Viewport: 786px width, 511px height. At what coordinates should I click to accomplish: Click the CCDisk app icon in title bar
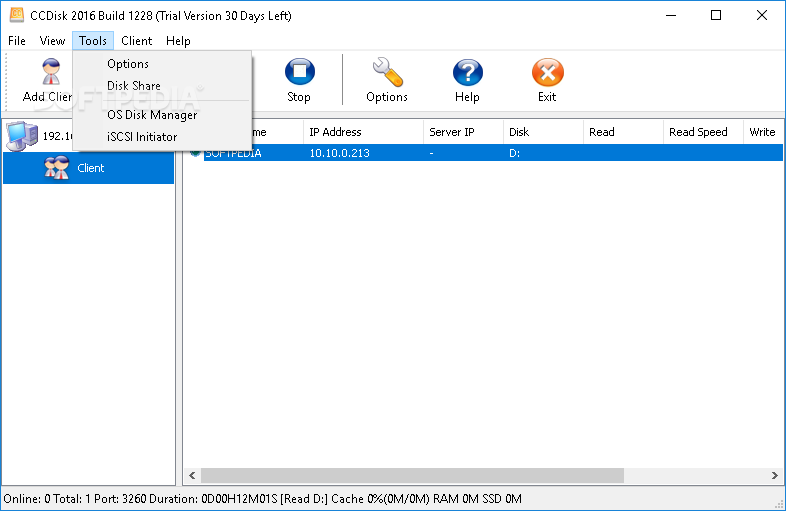(17, 15)
